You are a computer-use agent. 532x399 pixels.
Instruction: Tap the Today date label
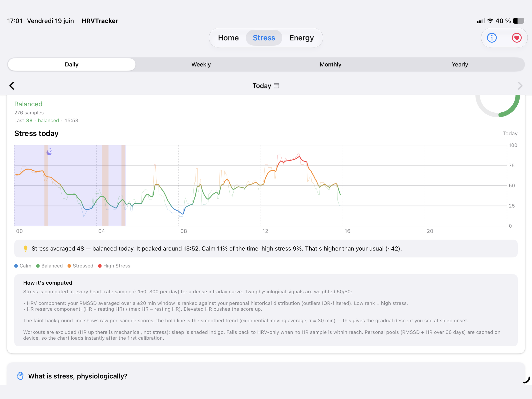pyautogui.click(x=262, y=86)
